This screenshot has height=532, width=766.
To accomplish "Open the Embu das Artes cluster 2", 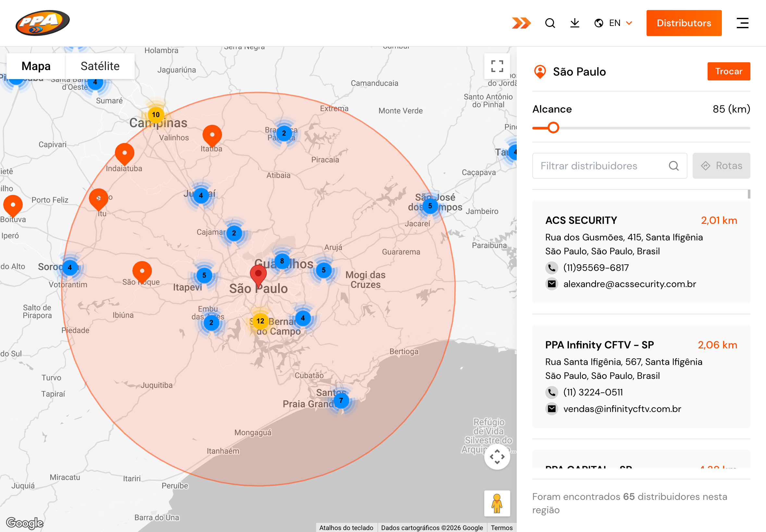I will 211,323.
